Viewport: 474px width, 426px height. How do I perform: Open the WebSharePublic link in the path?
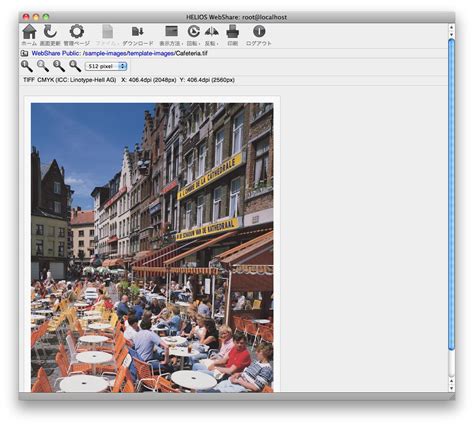[x=56, y=53]
